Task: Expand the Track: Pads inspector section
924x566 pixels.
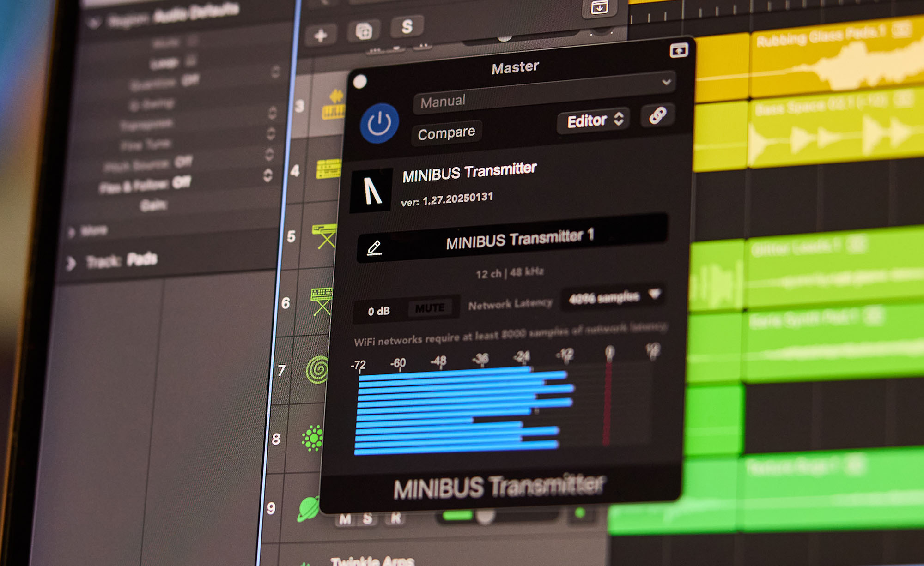Action: tap(71, 264)
